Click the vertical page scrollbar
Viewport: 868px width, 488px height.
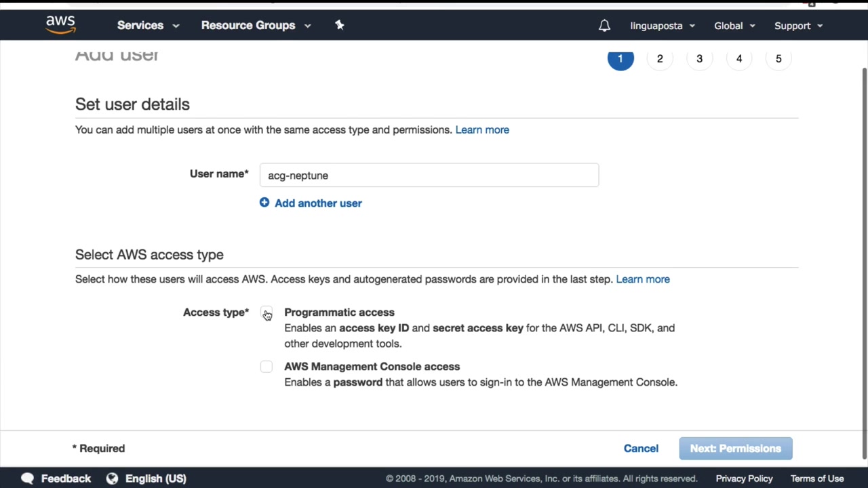click(864, 258)
